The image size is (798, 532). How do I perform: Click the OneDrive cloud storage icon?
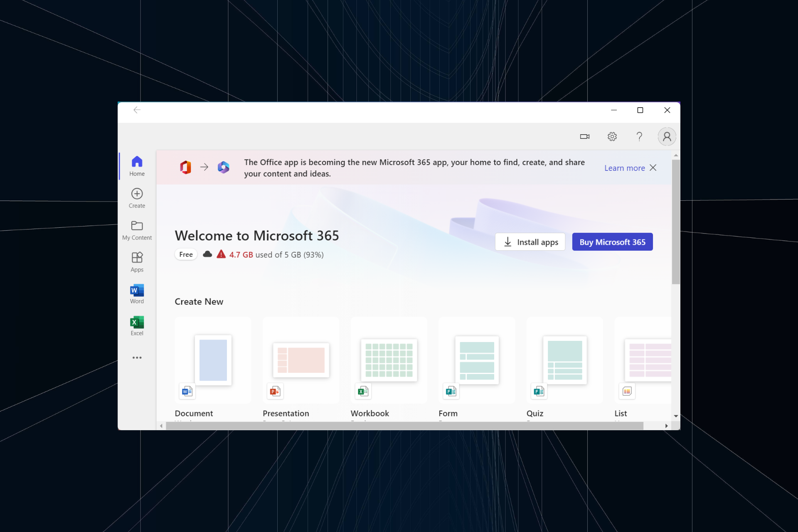(x=207, y=254)
